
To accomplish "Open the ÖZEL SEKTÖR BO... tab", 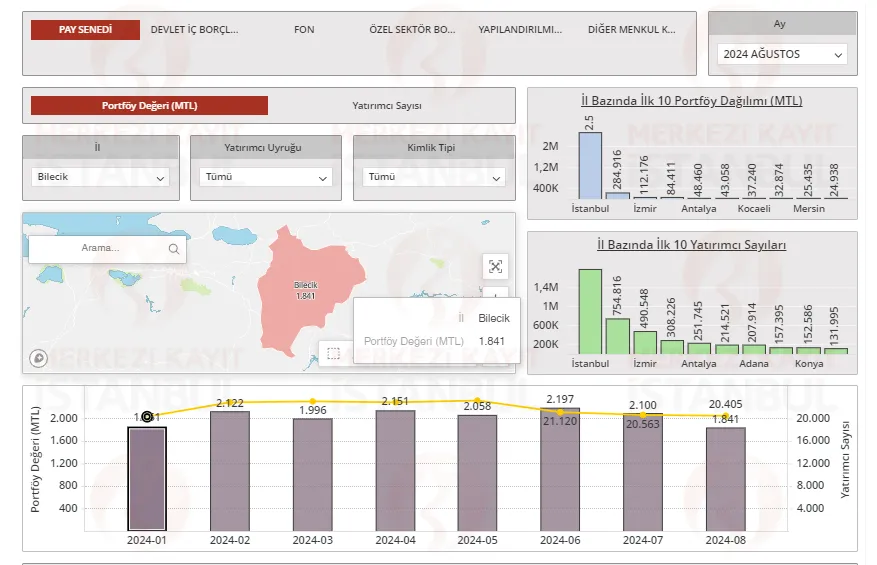I will (412, 30).
